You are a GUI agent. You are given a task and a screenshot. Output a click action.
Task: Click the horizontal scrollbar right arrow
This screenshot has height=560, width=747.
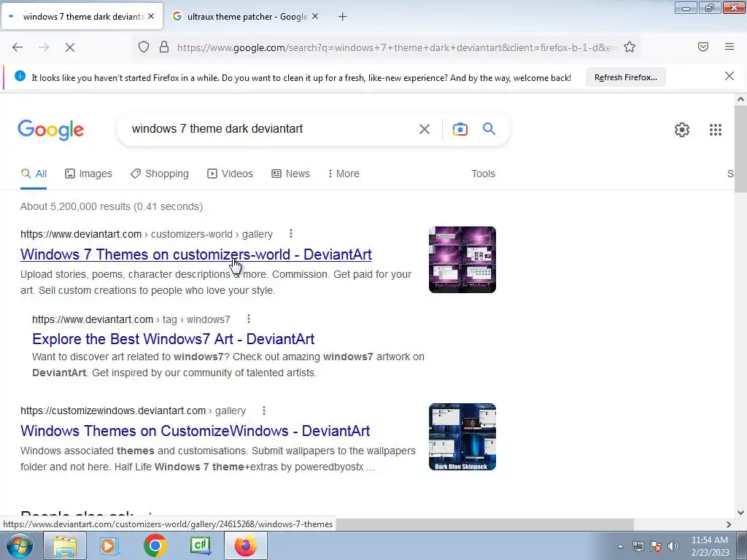(729, 524)
